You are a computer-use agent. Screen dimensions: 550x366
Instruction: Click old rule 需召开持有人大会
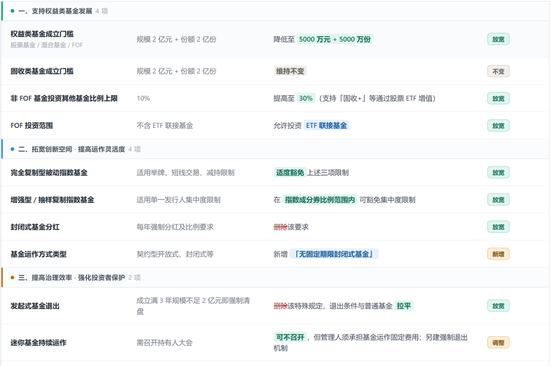[x=165, y=342]
